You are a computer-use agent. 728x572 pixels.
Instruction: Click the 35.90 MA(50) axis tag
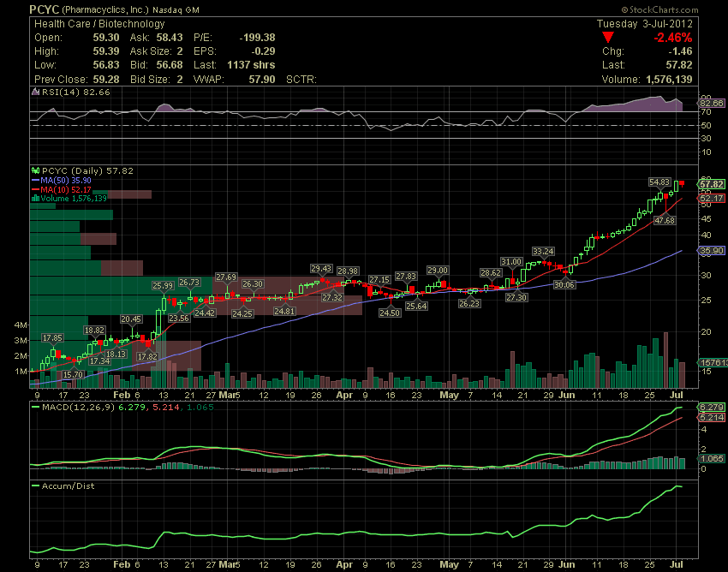711,251
